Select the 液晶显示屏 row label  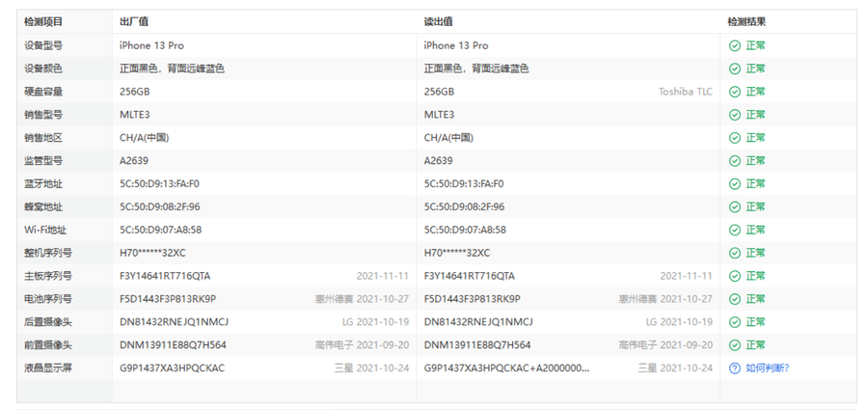pos(48,368)
